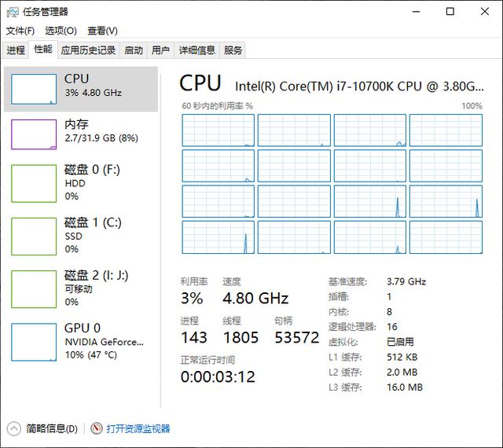Click the Task Manager app icon in title bar

(12, 12)
